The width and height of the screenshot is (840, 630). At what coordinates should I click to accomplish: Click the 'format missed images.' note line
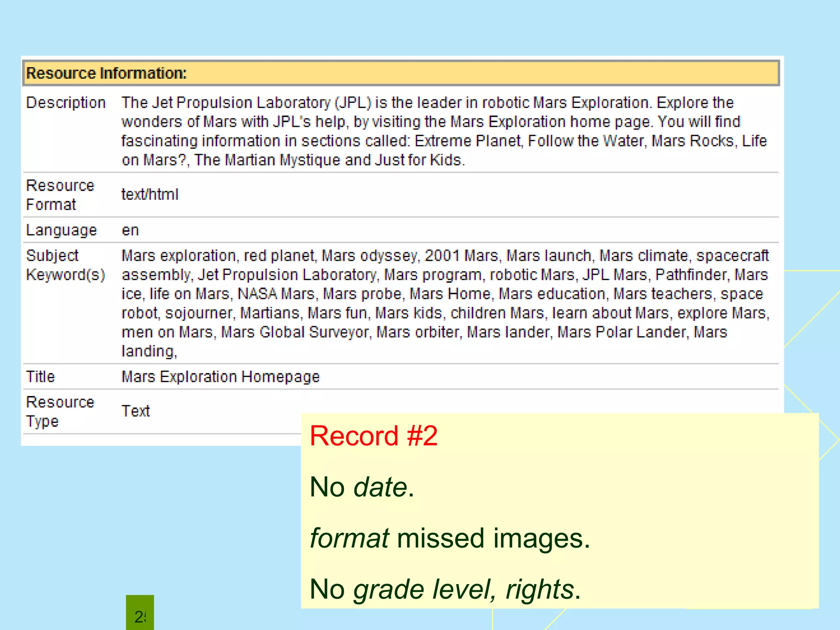(x=450, y=538)
